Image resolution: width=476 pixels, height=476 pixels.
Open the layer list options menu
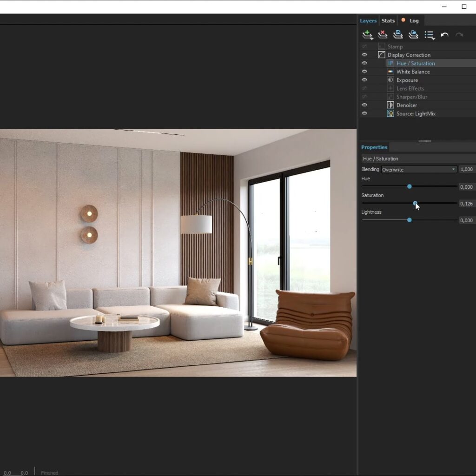(x=429, y=35)
